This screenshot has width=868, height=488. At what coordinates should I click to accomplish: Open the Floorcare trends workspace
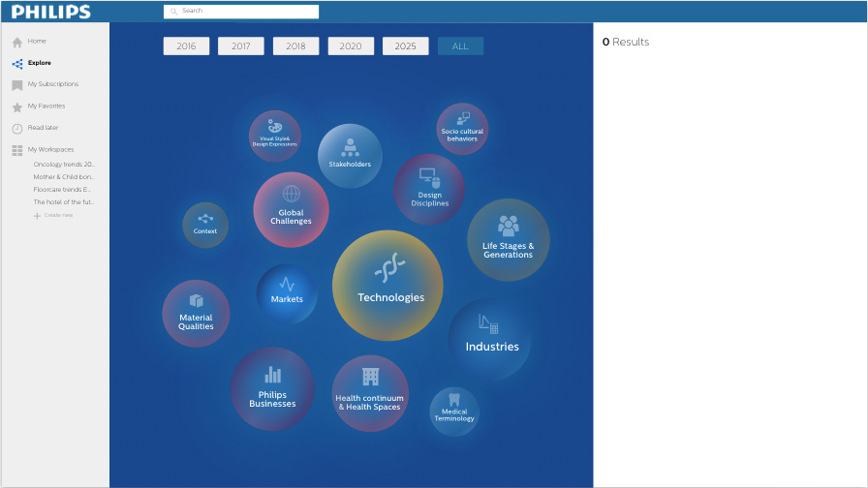(63, 189)
